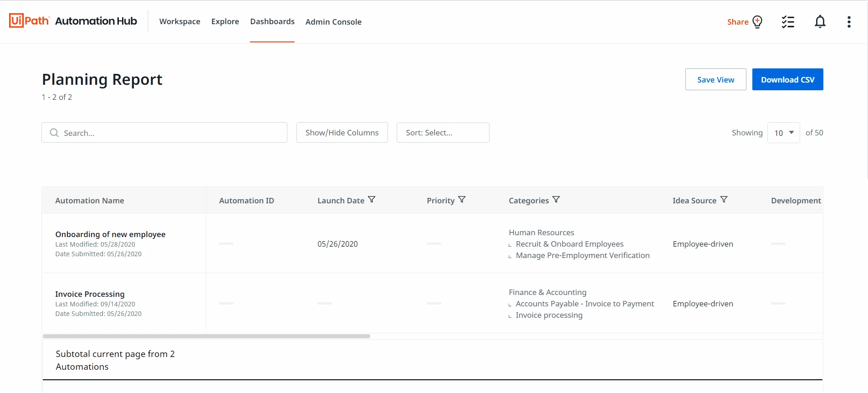Click the Planning Report heading
The image size is (868, 393).
pyautogui.click(x=102, y=79)
